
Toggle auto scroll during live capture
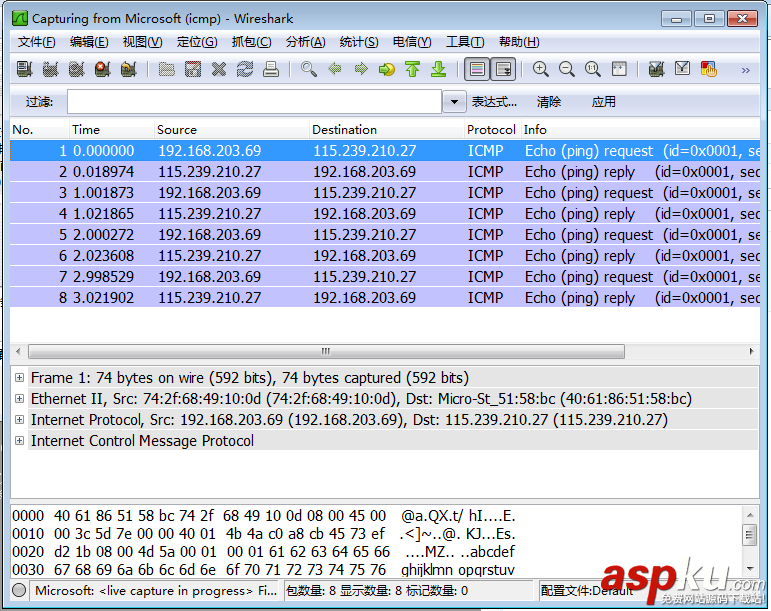(x=504, y=69)
